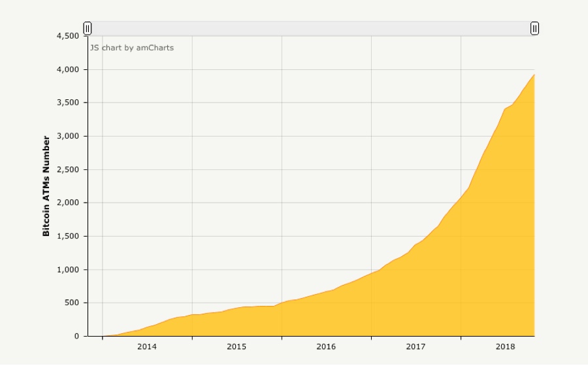Viewport: 588px width, 366px height.
Task: Click the 3,000 y-axis value
Action: point(68,136)
